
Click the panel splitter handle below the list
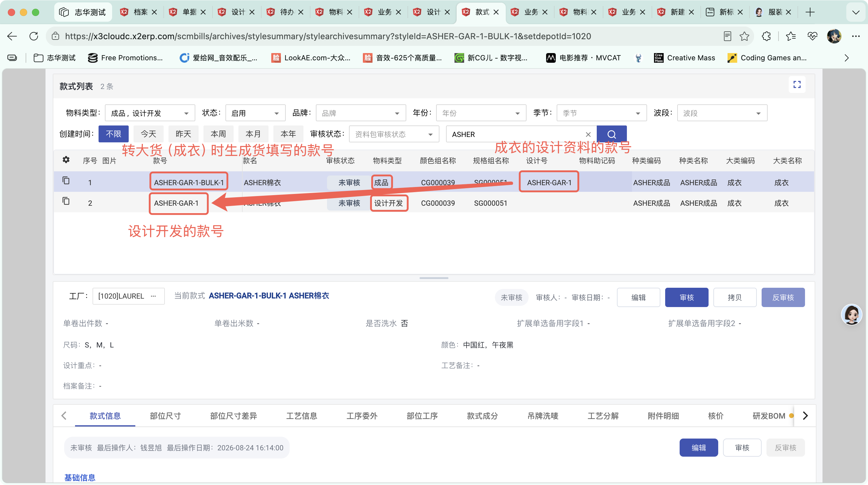pos(434,278)
